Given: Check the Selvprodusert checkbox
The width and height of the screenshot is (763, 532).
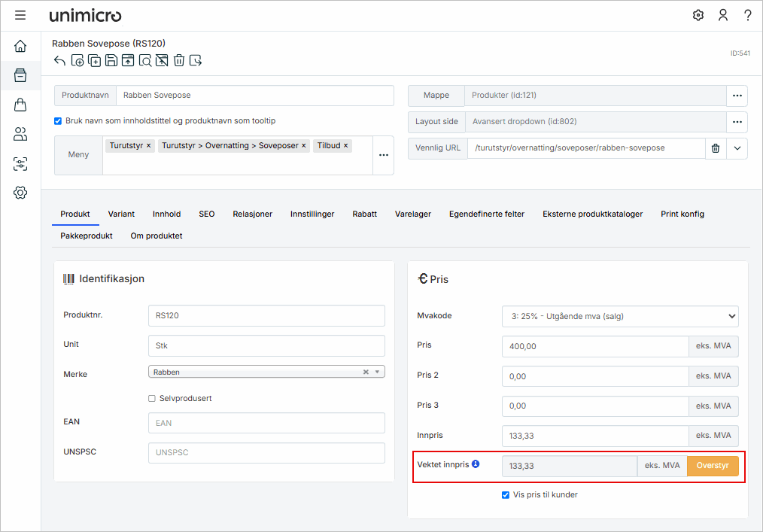Looking at the screenshot, I should (152, 398).
